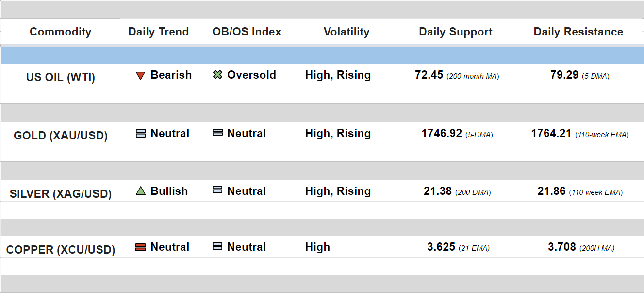The width and height of the screenshot is (644, 294).
Task: Select US Oil support value 72.45
Action: 429,75
